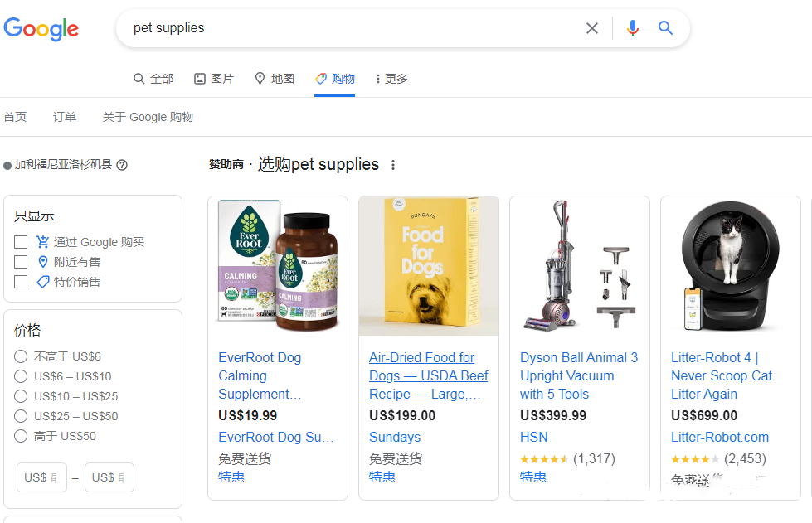Select the 不高于 US$6 price radio button

(x=20, y=356)
